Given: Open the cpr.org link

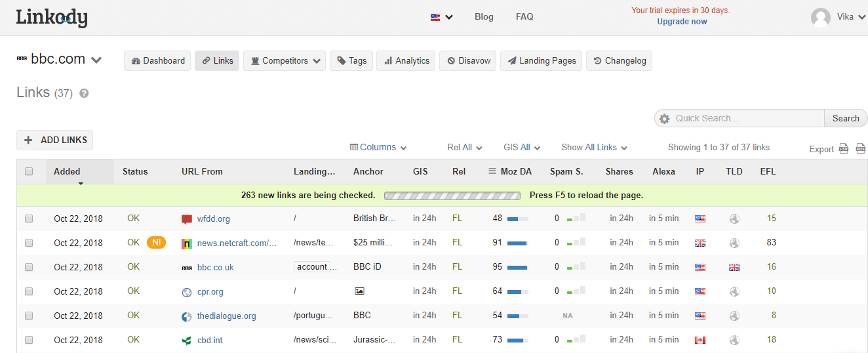Looking at the screenshot, I should [x=210, y=292].
